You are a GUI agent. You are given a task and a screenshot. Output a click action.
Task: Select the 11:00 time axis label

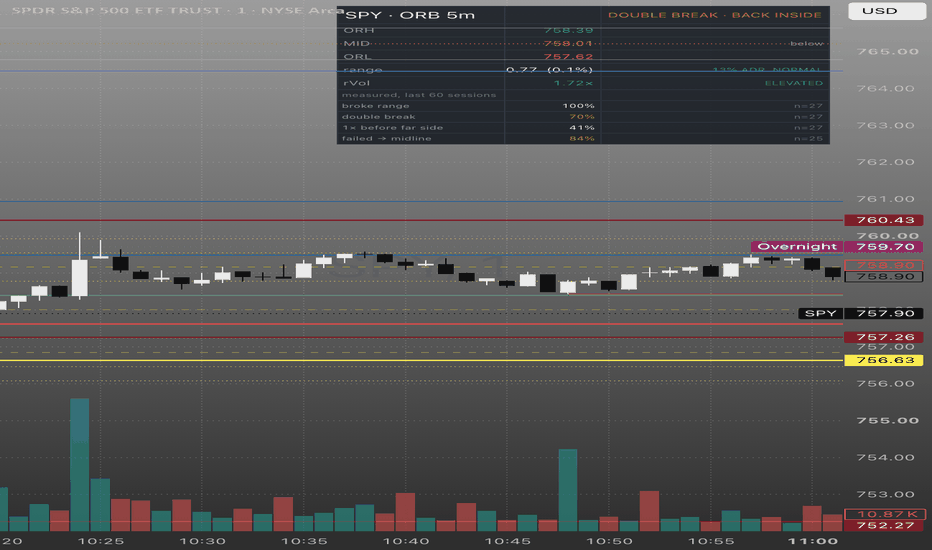point(813,541)
